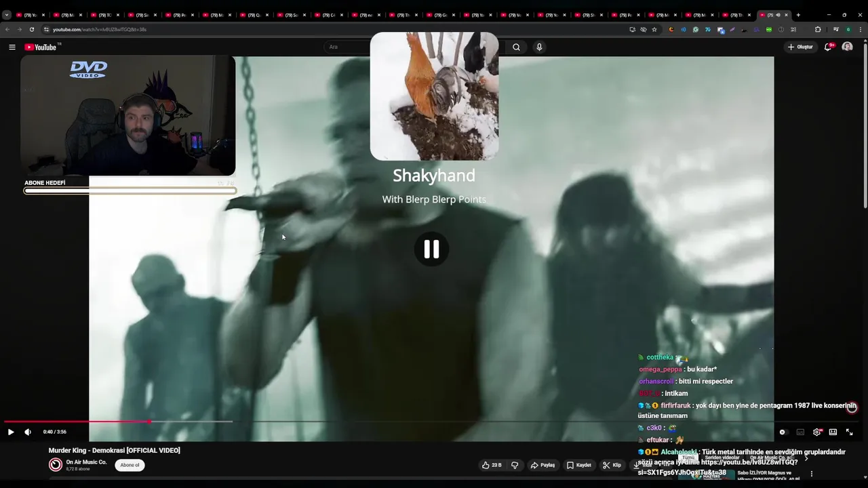Screen dimensions: 868x488
Task: Click the 0:40 / 3:56 time display
Action: [55, 432]
